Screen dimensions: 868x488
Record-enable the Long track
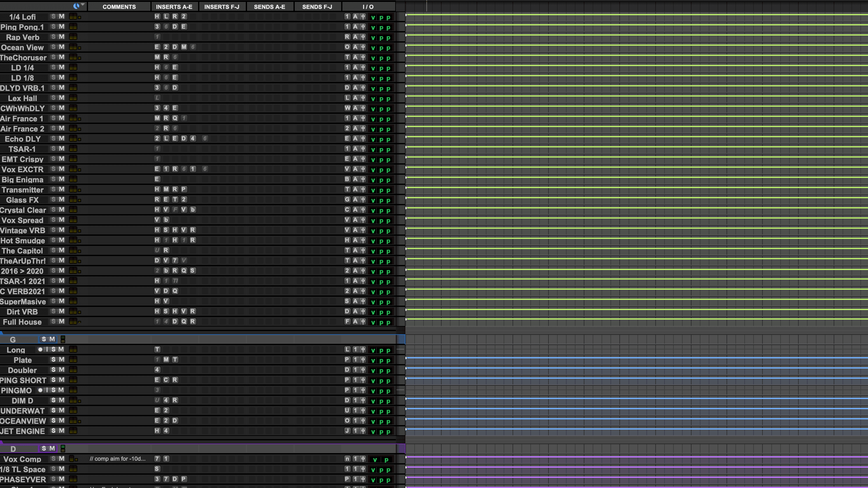40,349
